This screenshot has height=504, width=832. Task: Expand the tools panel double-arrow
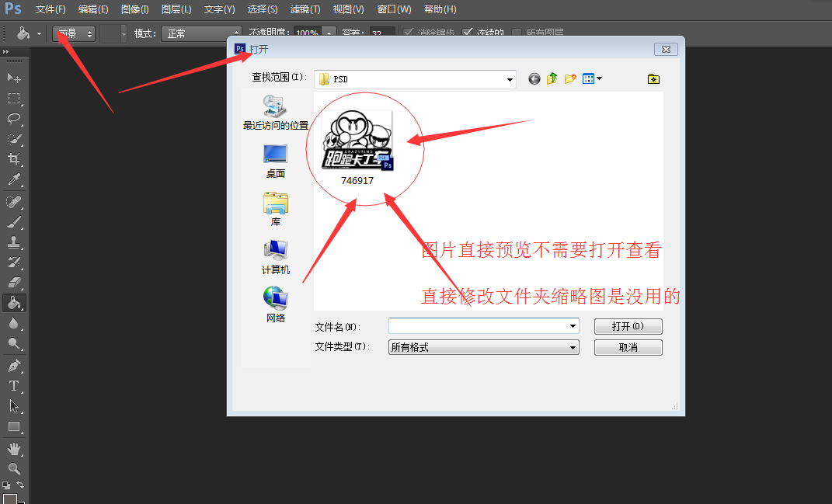(6, 51)
